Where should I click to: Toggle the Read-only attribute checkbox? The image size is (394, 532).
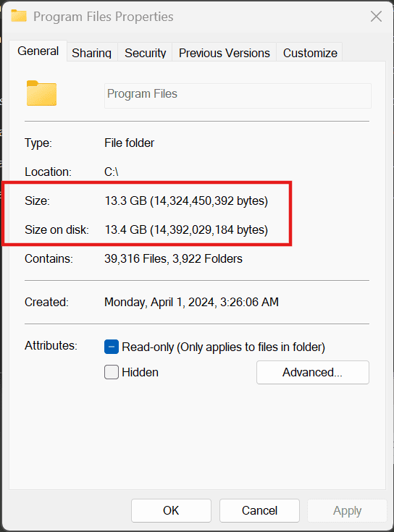pyautogui.click(x=112, y=347)
